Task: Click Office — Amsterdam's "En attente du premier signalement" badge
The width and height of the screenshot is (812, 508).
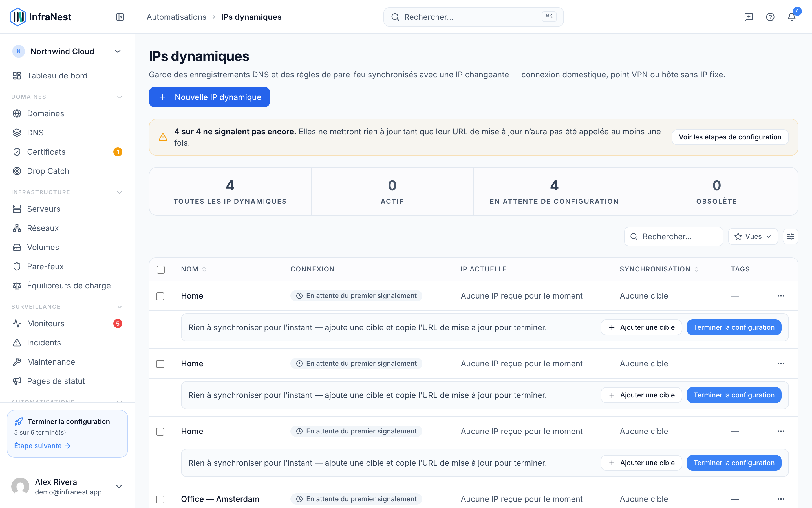Action: pyautogui.click(x=356, y=499)
